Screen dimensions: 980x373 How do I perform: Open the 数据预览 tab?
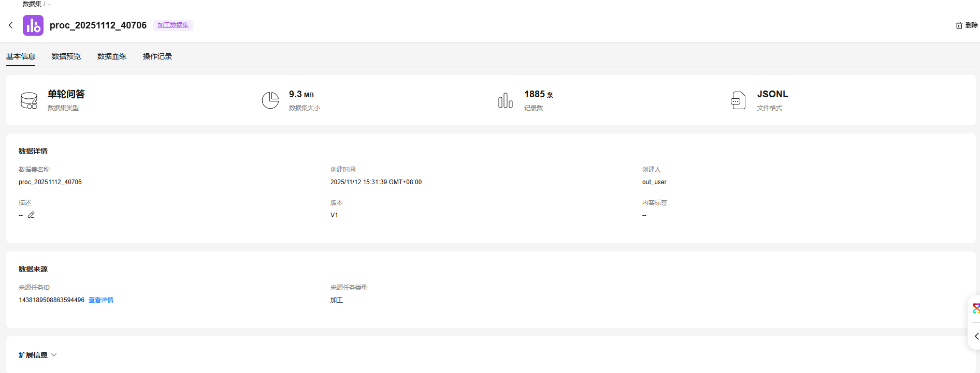[66, 56]
